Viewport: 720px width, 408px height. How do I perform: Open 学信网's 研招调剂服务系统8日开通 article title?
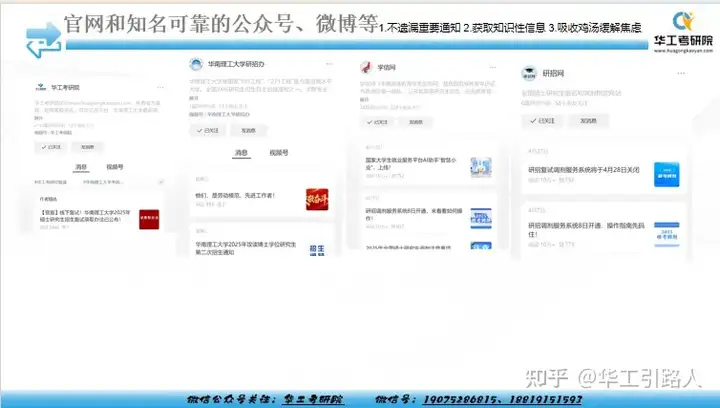click(414, 214)
